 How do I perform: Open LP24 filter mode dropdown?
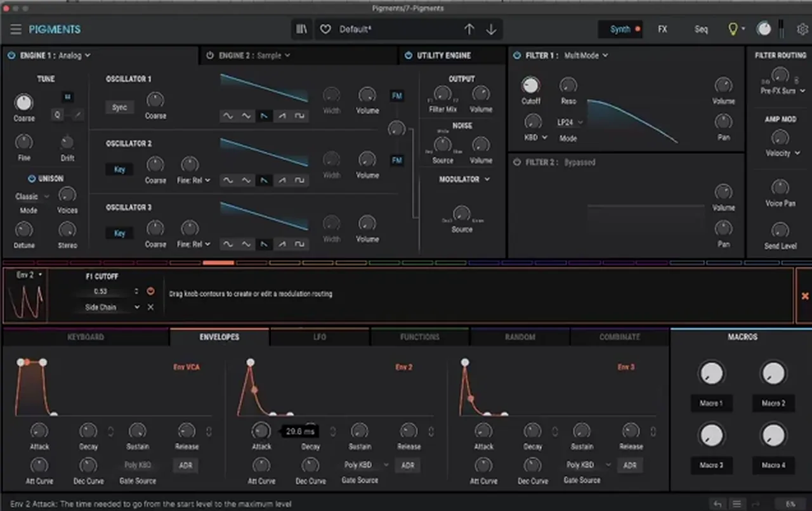coord(570,122)
